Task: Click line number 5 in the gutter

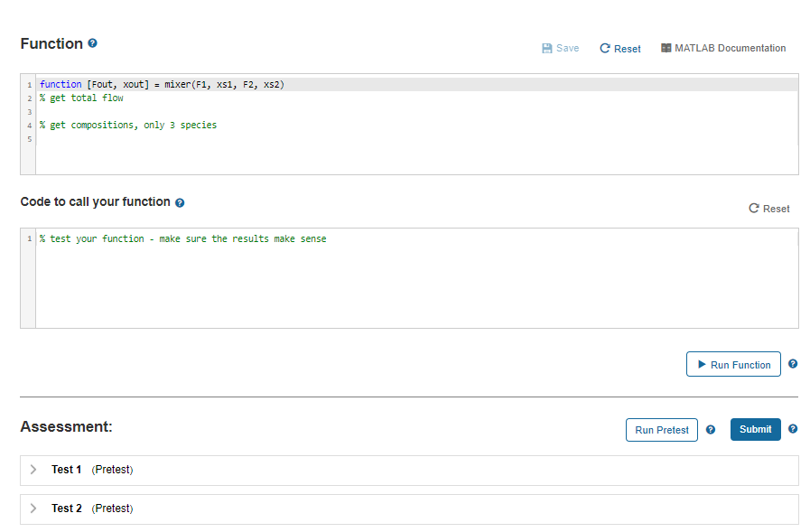Action: pyautogui.click(x=28, y=139)
